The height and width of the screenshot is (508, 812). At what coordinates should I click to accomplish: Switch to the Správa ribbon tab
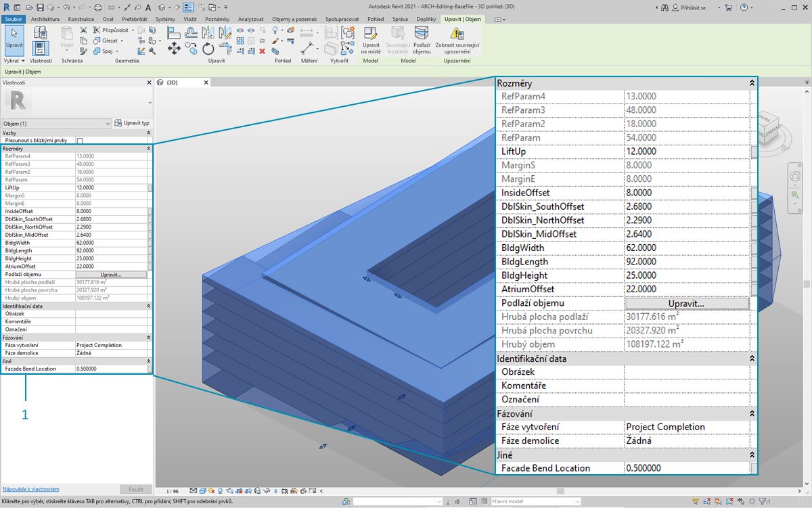point(400,20)
